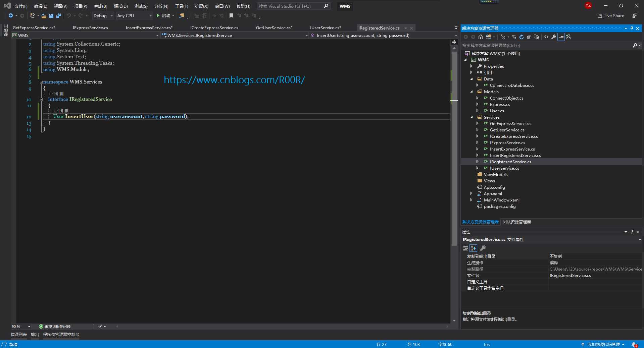Click the categorized view icon in Properties
Image resolution: width=644 pixels, height=348 pixels.
coord(465,248)
